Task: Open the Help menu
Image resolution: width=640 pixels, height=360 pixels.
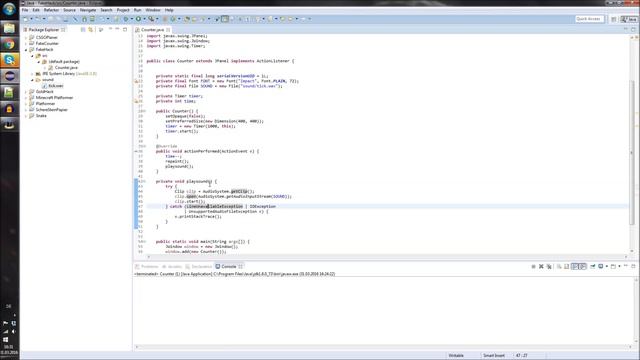Action: pos(169,10)
